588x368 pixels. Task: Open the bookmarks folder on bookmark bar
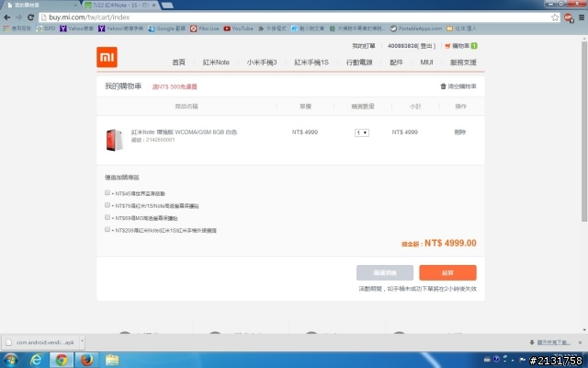point(461,29)
